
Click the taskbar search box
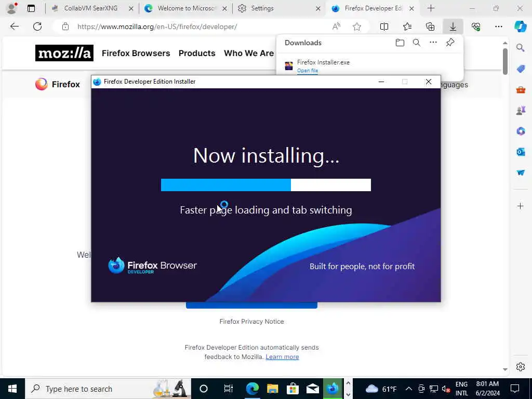point(108,389)
